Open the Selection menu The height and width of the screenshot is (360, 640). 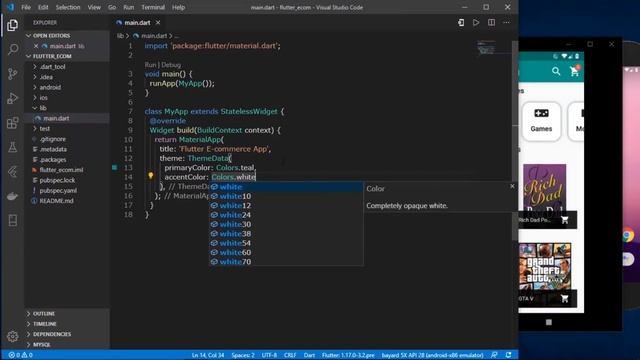coord(68,7)
